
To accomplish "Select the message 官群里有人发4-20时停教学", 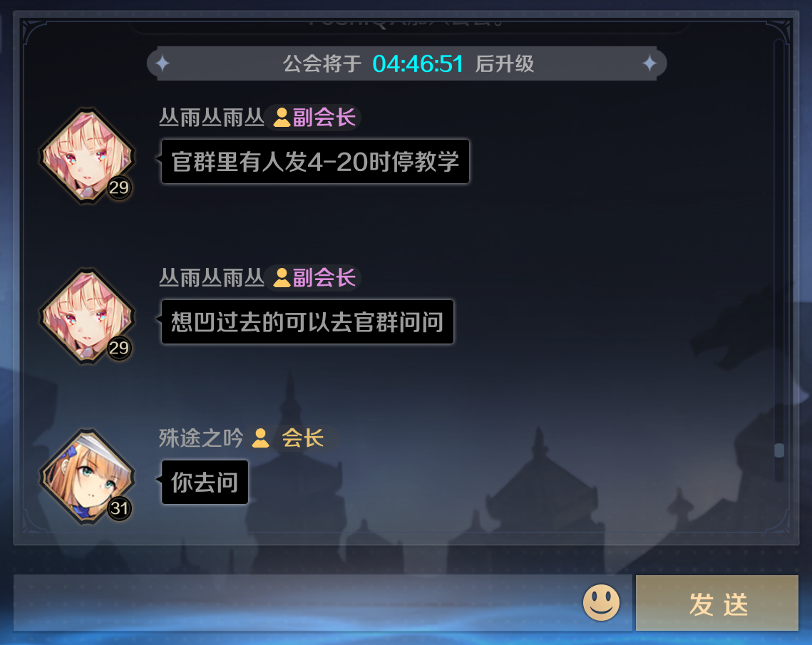I will (x=315, y=162).
